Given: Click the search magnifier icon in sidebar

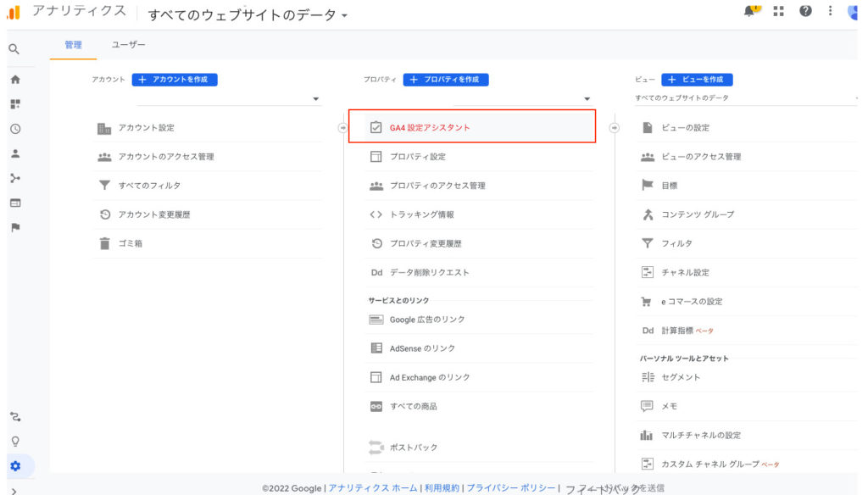Looking at the screenshot, I should (14, 49).
